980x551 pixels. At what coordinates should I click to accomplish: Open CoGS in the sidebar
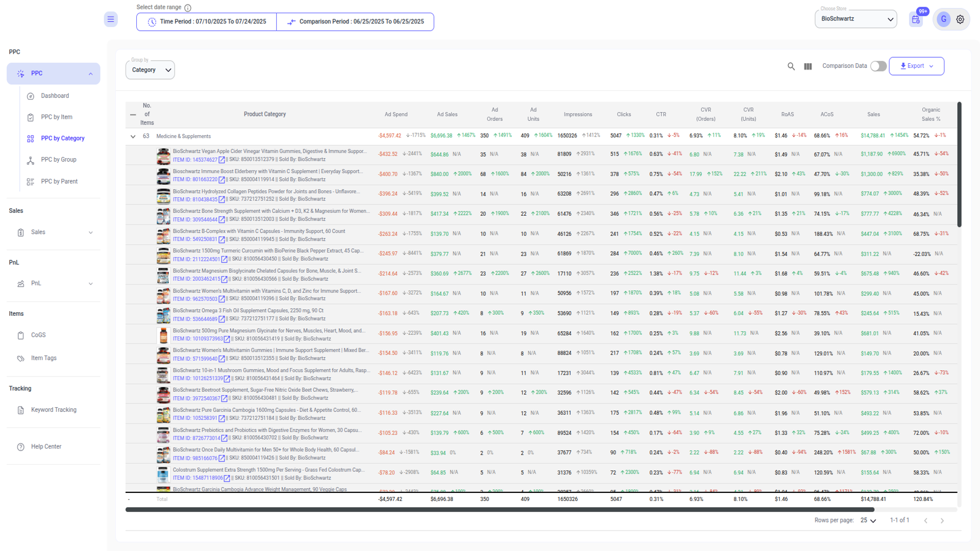[x=38, y=335]
